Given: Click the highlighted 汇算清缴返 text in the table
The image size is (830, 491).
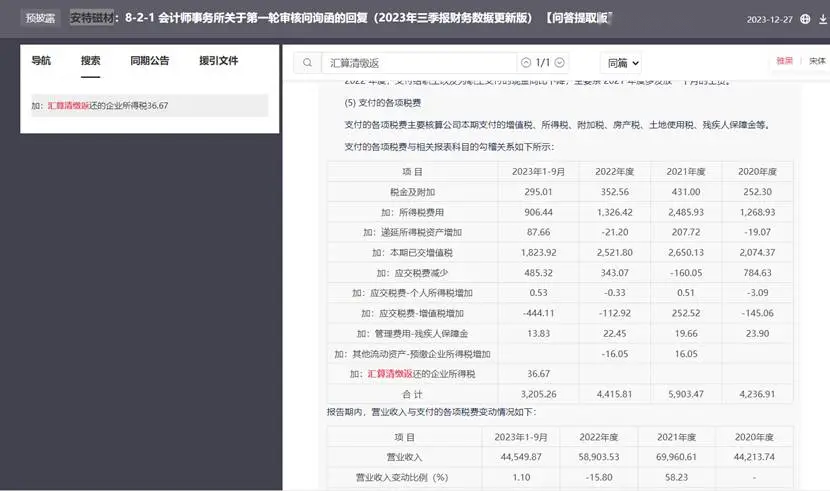Looking at the screenshot, I should (x=390, y=374).
